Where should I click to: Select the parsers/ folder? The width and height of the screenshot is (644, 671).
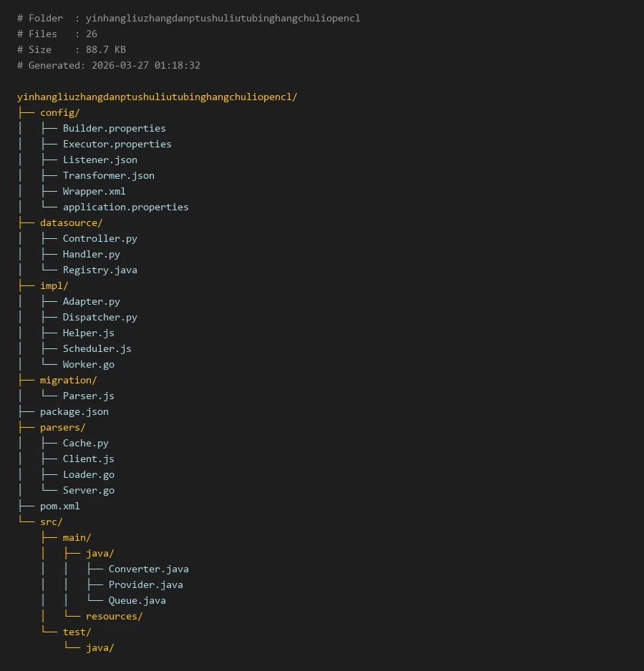62,428
